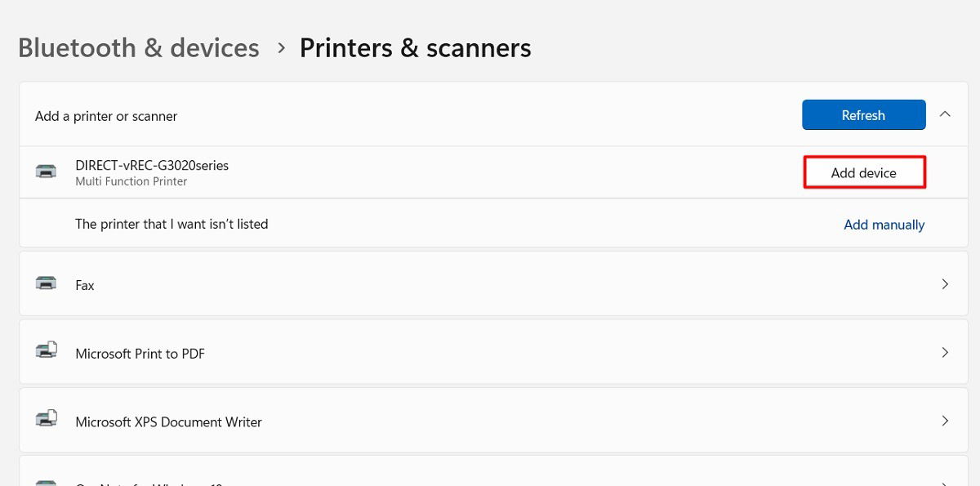The height and width of the screenshot is (486, 980).
Task: Select the Fax label text
Action: pos(85,285)
